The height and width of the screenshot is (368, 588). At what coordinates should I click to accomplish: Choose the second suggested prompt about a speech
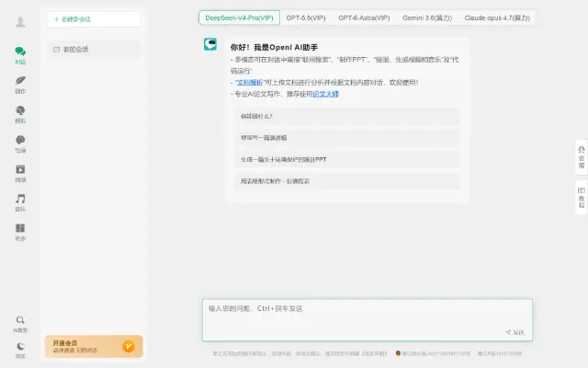point(347,138)
